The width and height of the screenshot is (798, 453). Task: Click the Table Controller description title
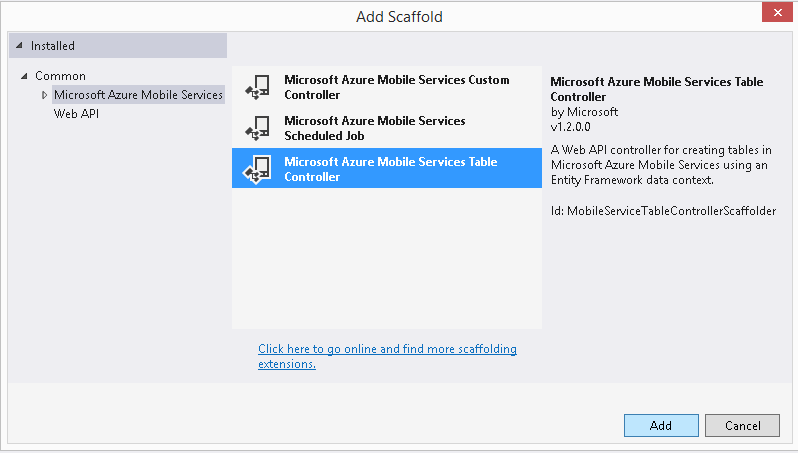tap(657, 89)
